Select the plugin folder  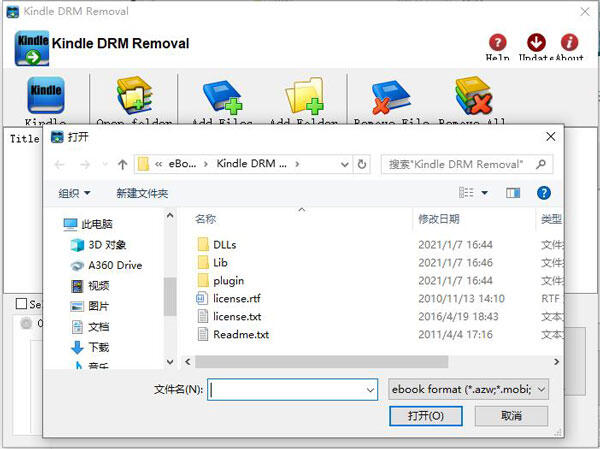221,281
